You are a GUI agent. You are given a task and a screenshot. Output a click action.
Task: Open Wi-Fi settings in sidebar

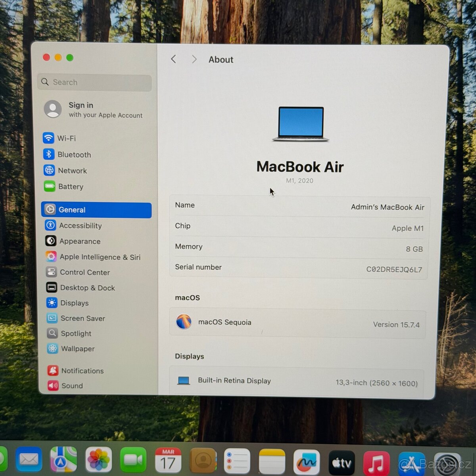tap(59, 138)
